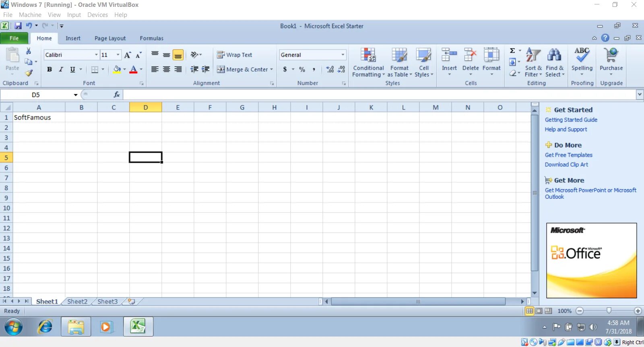Viewport: 644px width, 347px height.
Task: Apply the yellow Fill Color bucket
Action: coord(117,69)
